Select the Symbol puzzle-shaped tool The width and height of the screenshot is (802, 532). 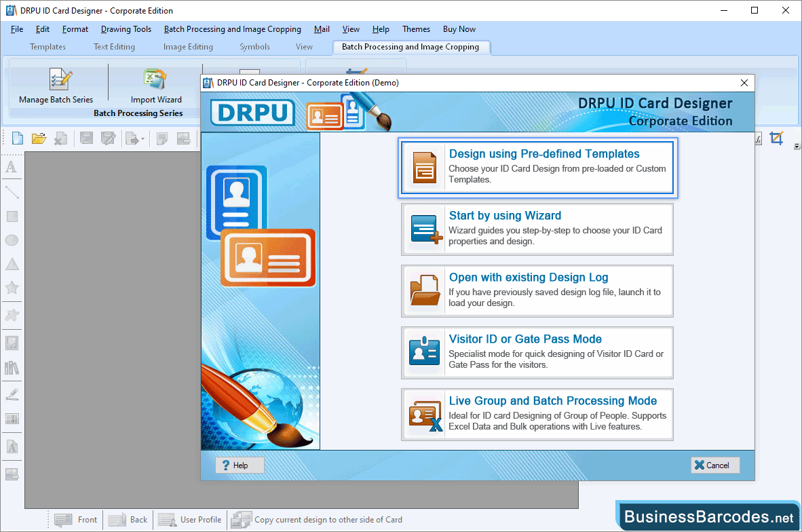(x=12, y=315)
